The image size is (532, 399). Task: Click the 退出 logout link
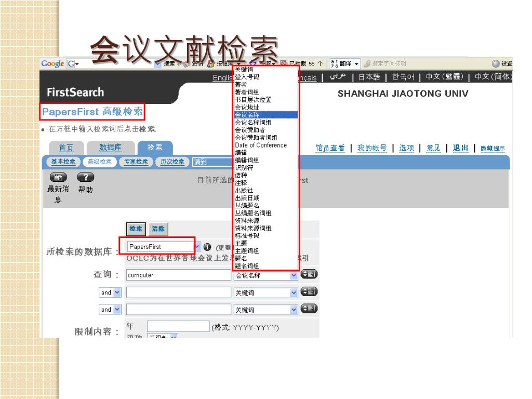tap(460, 148)
